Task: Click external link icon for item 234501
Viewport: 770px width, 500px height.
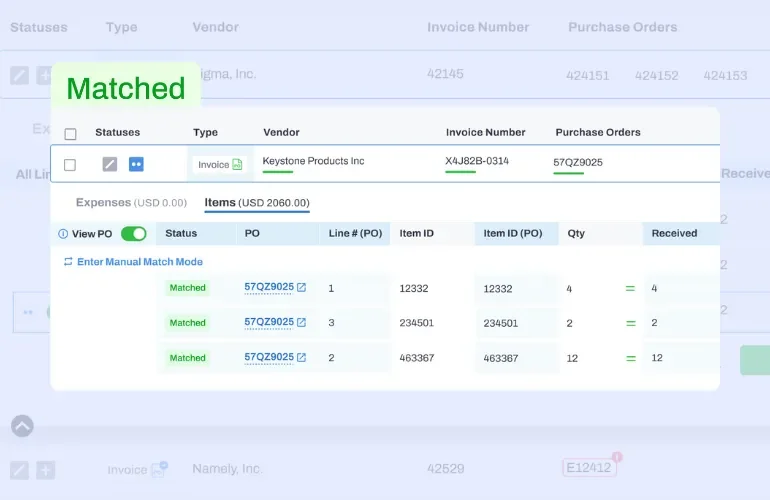Action: (302, 322)
